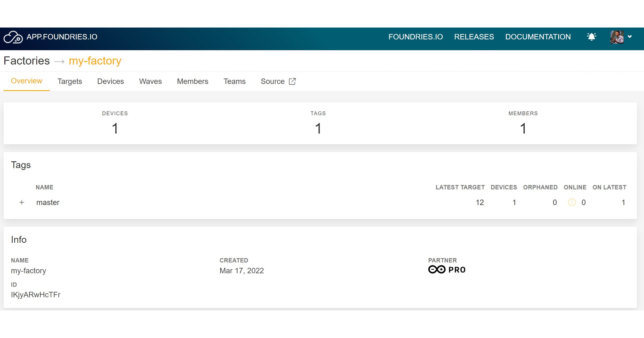Click the Foundries cloud logo icon

(13, 37)
